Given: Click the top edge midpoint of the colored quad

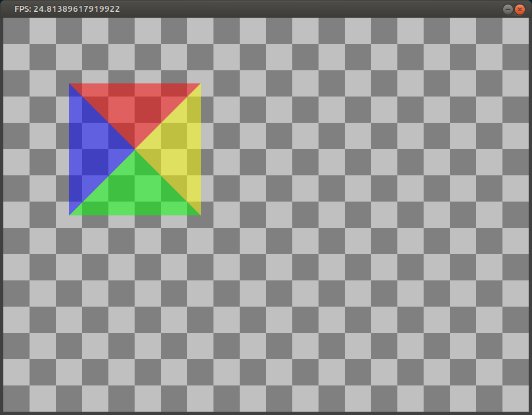Looking at the screenshot, I should (135, 85).
